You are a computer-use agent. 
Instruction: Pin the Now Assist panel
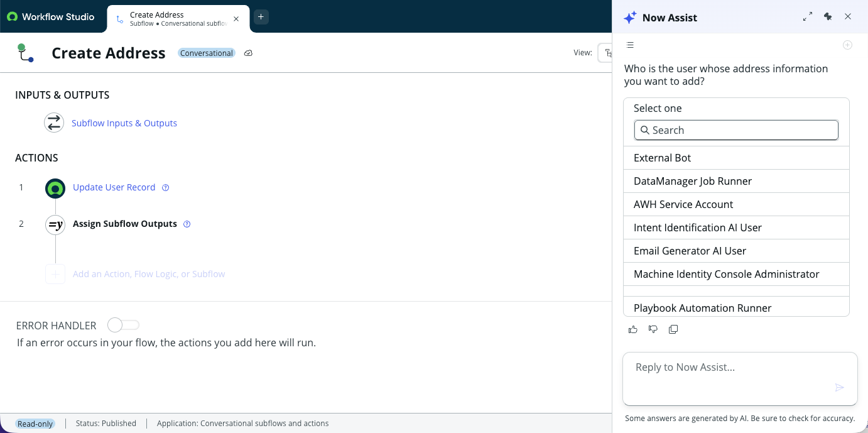coord(828,17)
